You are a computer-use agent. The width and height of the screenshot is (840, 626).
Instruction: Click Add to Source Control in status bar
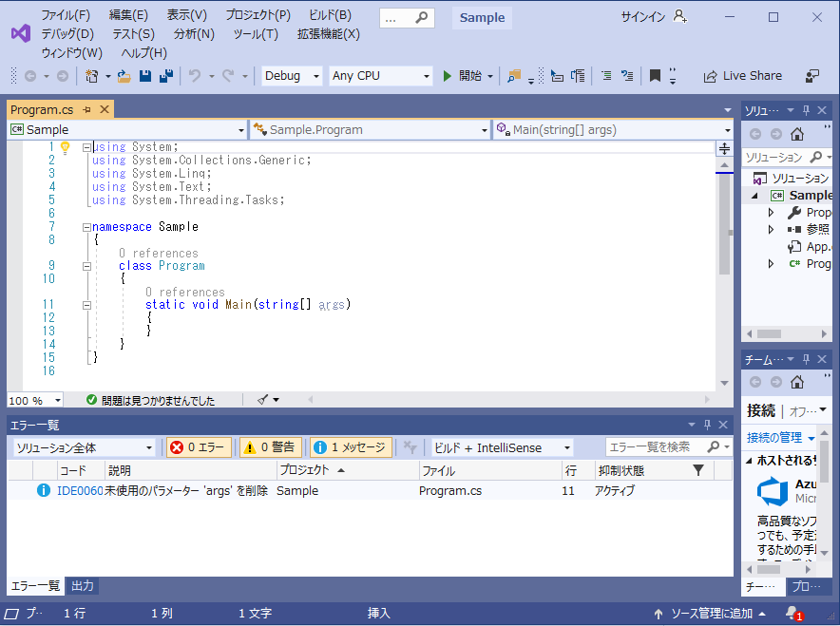pos(712,613)
